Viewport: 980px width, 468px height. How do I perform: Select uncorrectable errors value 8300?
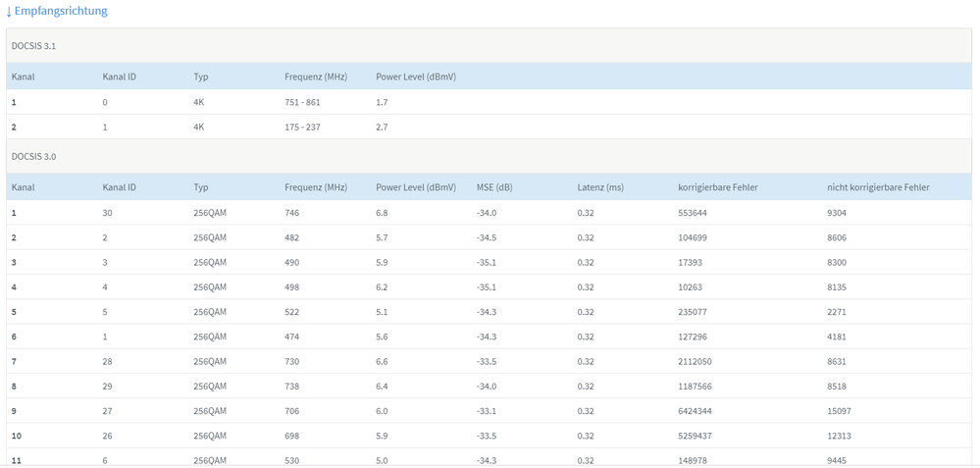pyautogui.click(x=836, y=262)
